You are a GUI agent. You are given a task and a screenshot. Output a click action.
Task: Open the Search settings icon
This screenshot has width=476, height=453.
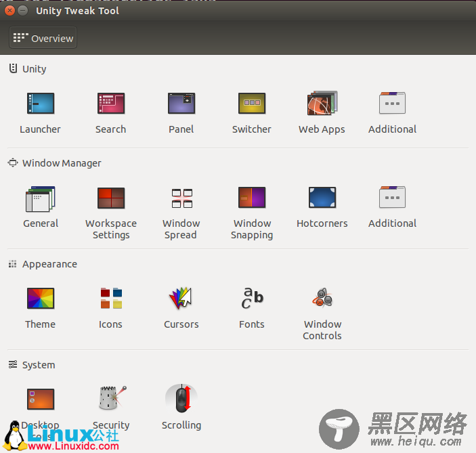click(111, 104)
